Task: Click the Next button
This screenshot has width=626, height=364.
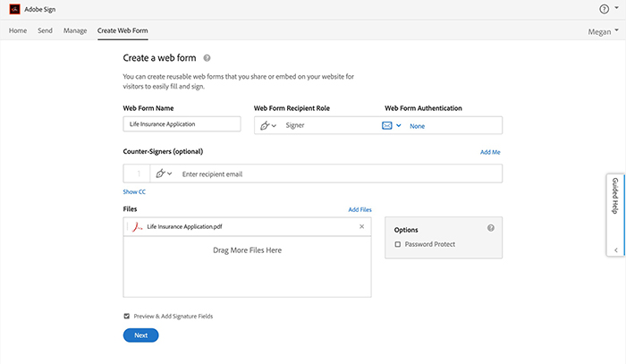Action: click(140, 335)
